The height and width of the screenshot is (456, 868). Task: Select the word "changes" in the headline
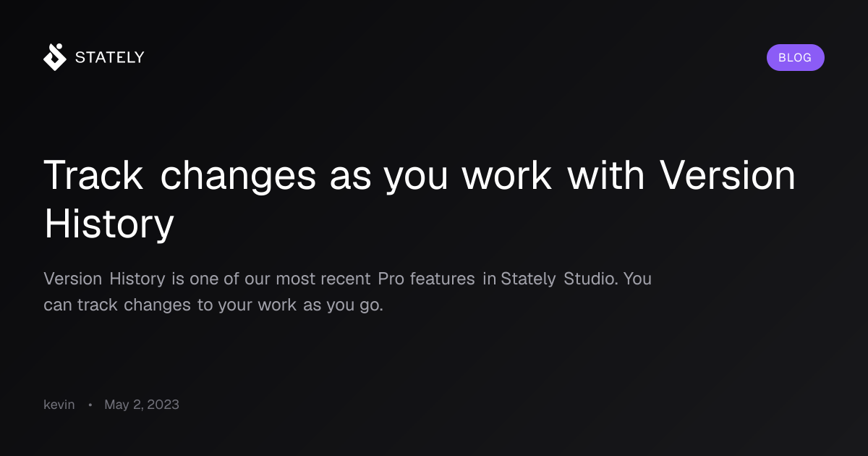[x=238, y=177]
